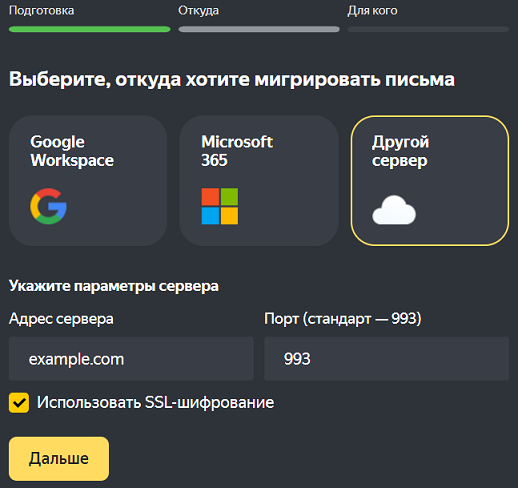Open the "Для кого" step tab

(372, 11)
